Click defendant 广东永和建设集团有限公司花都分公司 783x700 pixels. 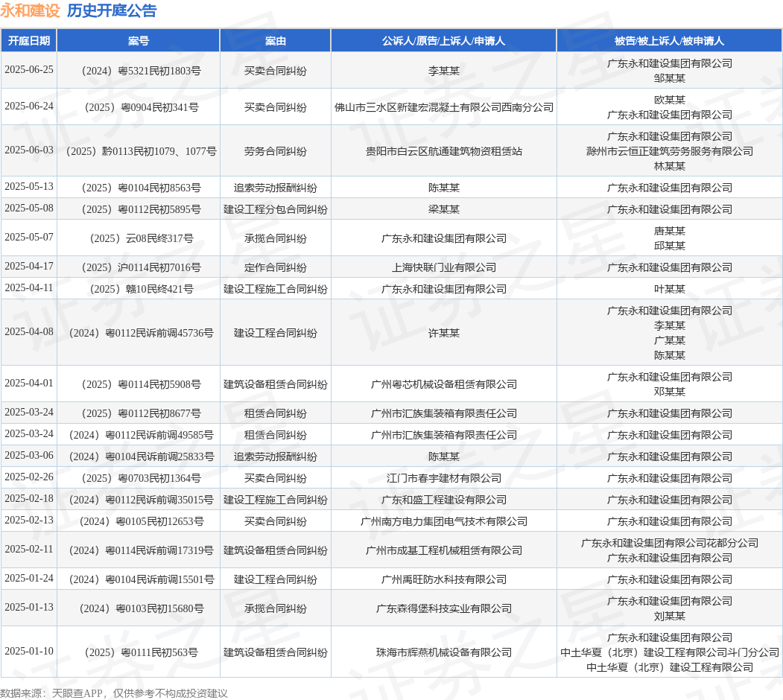[670, 543]
